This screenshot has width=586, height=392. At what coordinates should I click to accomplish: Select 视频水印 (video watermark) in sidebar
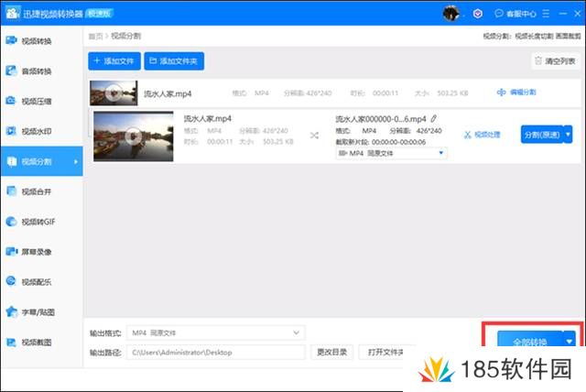tap(37, 131)
